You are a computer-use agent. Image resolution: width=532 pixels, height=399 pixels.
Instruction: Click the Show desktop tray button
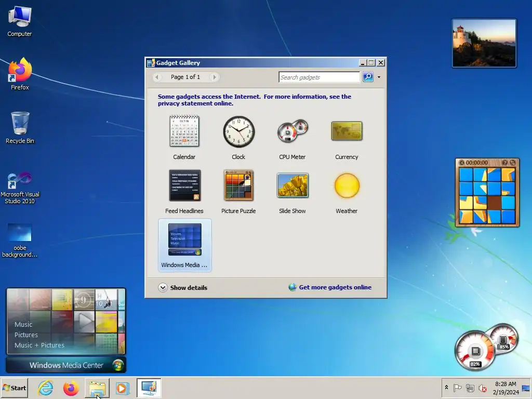[x=526, y=388]
